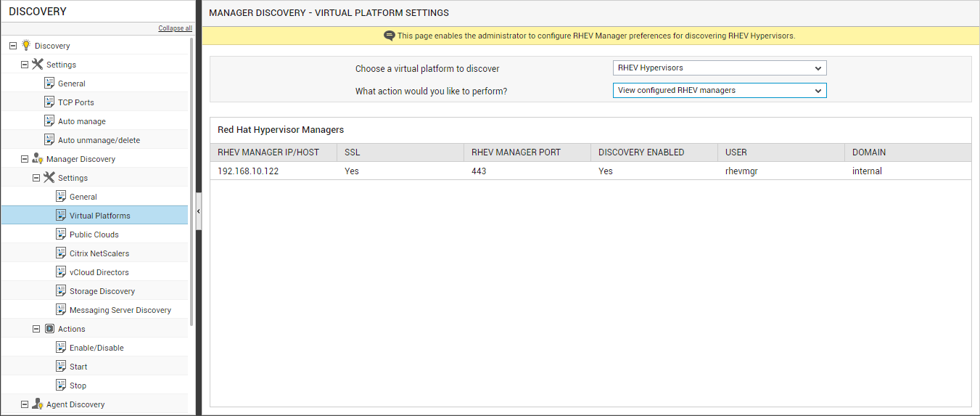
Task: Click the TCP Ports page icon
Action: [x=49, y=102]
